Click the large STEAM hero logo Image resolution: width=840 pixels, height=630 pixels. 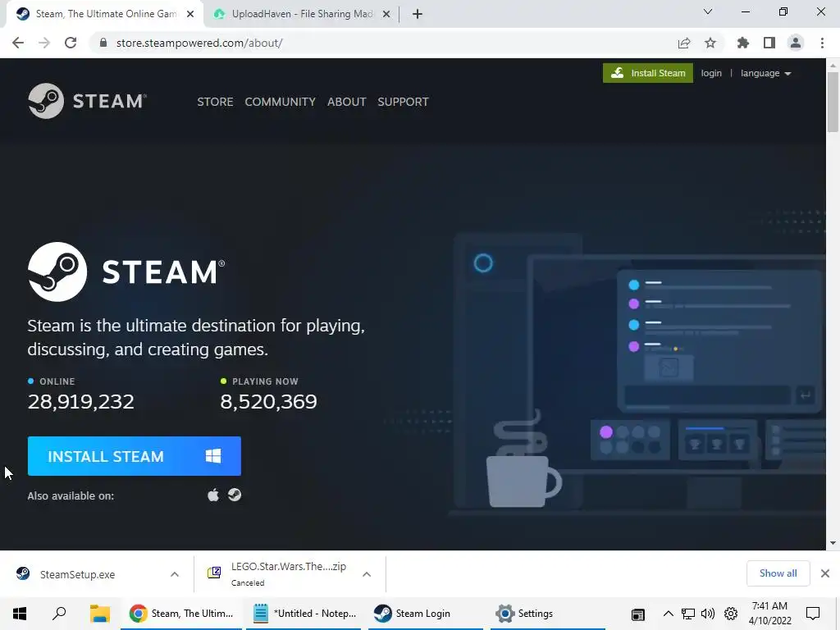[126, 272]
